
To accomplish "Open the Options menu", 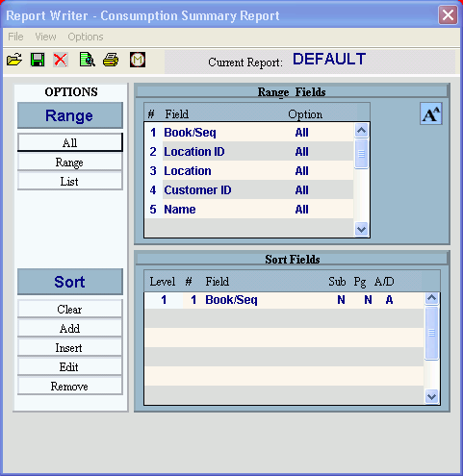I will coord(86,37).
